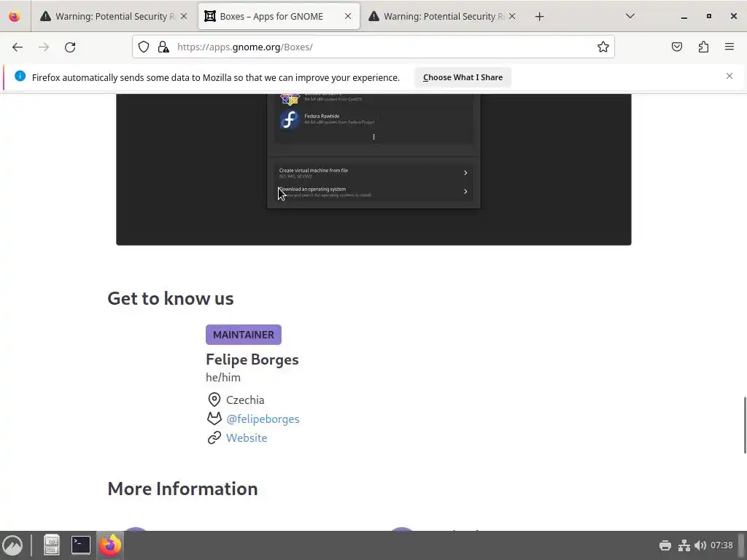The width and height of the screenshot is (747, 560).
Task: Dismiss the Mozilla data notification
Action: [729, 76]
